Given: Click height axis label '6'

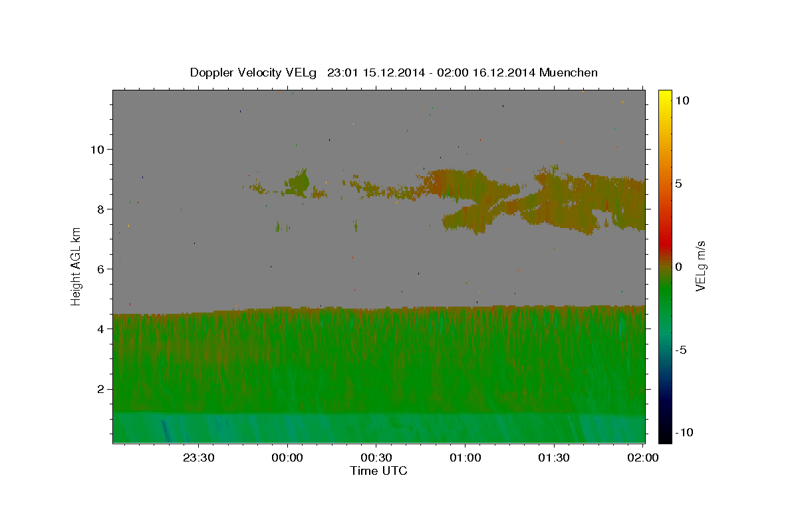Looking at the screenshot, I should tap(99, 269).
